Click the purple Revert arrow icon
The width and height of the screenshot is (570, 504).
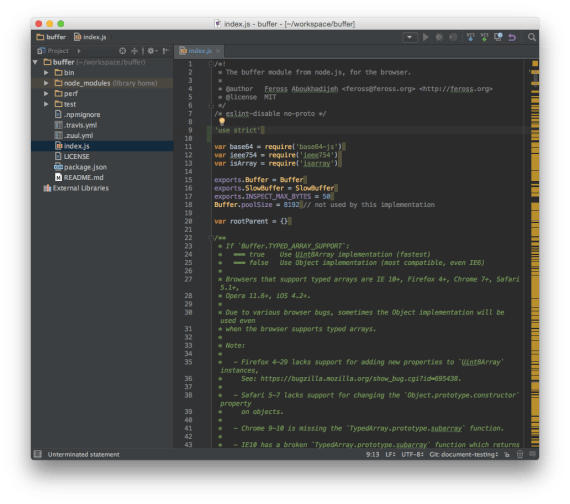pos(512,37)
